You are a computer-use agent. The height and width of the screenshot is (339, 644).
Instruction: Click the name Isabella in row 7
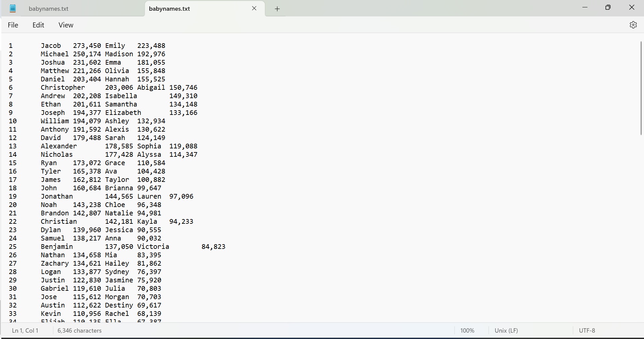121,96
